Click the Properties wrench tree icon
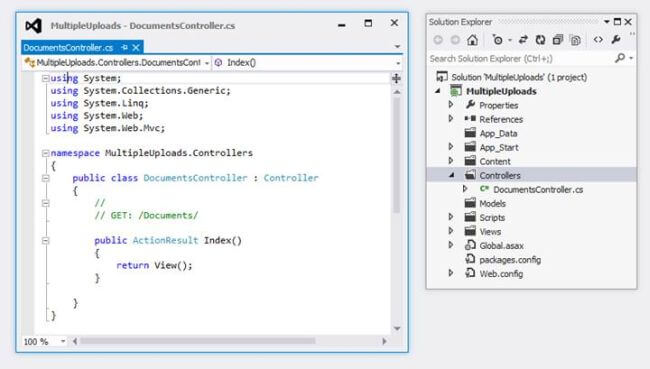650x369 pixels. click(x=470, y=104)
